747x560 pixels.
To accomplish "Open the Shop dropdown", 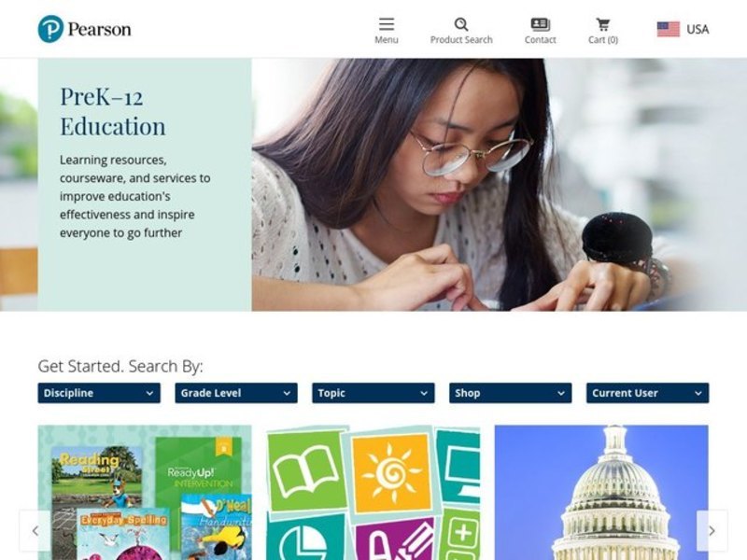I will point(510,393).
